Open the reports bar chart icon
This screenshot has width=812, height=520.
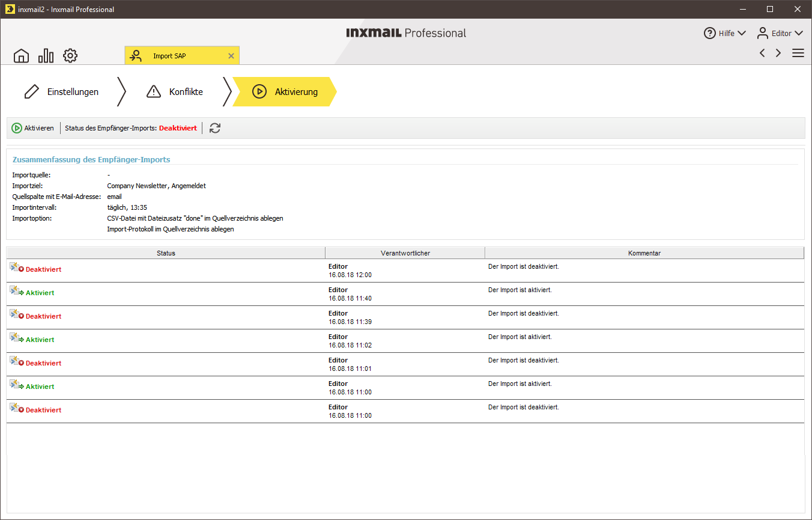(46, 56)
